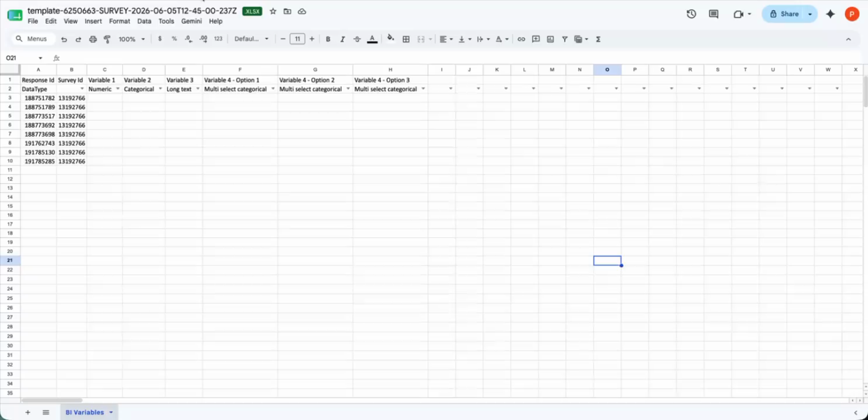The image size is (868, 420).
Task: Decrease decimal places
Action: 188,39
